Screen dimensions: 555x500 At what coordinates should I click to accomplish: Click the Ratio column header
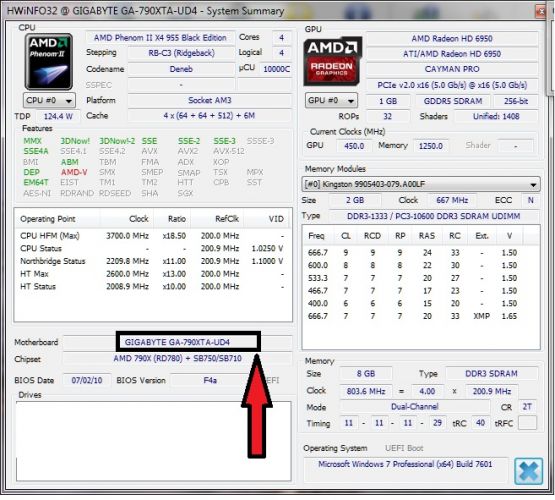tap(172, 219)
